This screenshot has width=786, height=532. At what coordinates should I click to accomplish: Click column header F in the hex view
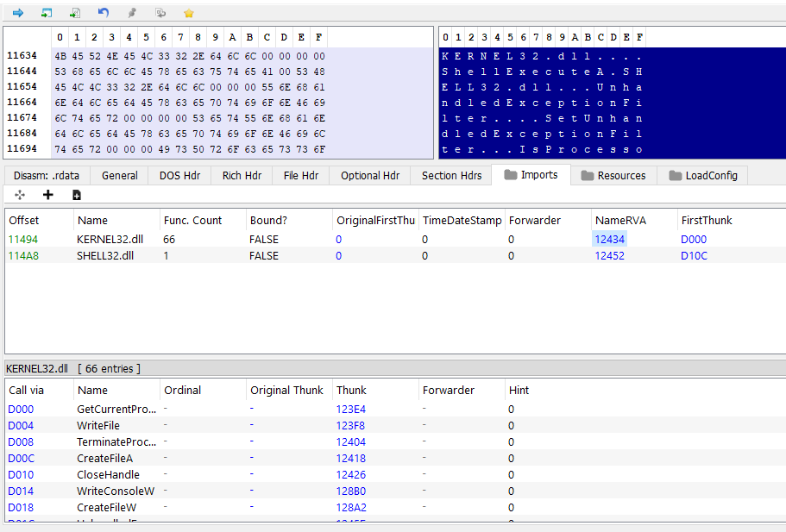[x=319, y=38]
